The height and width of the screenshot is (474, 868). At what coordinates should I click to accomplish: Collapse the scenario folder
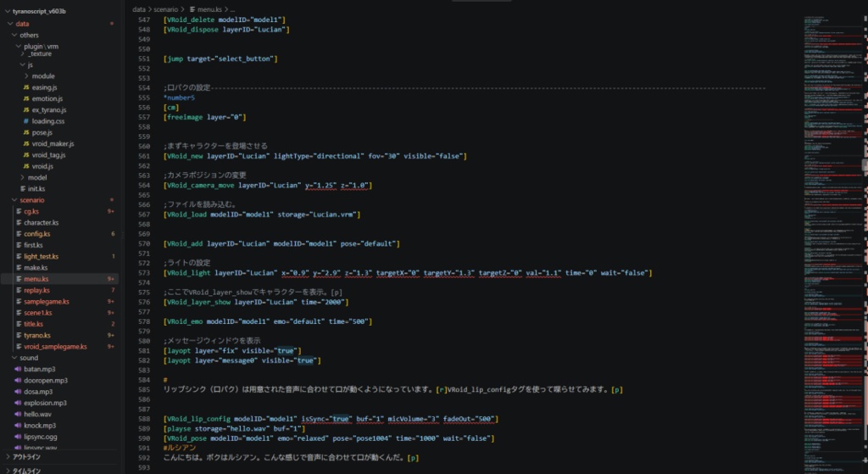(14, 200)
